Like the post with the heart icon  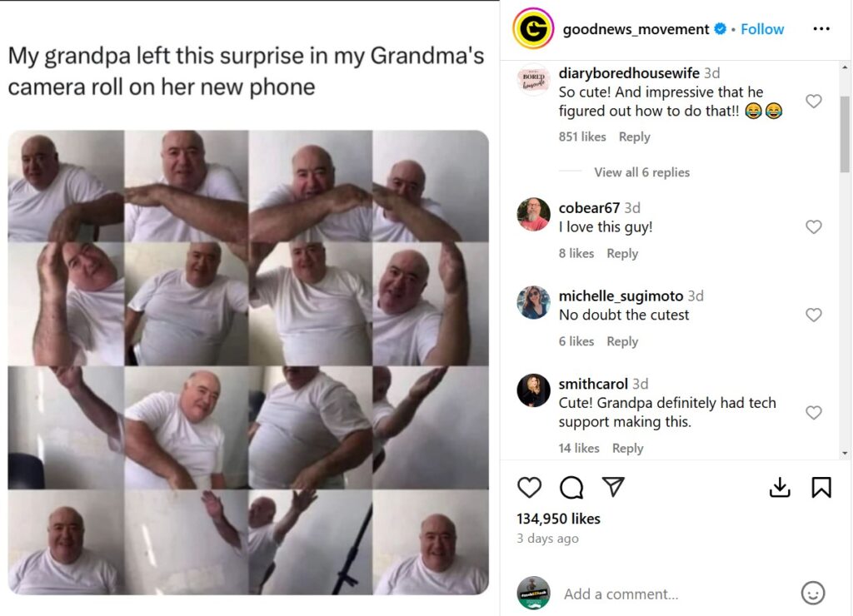pyautogui.click(x=529, y=487)
